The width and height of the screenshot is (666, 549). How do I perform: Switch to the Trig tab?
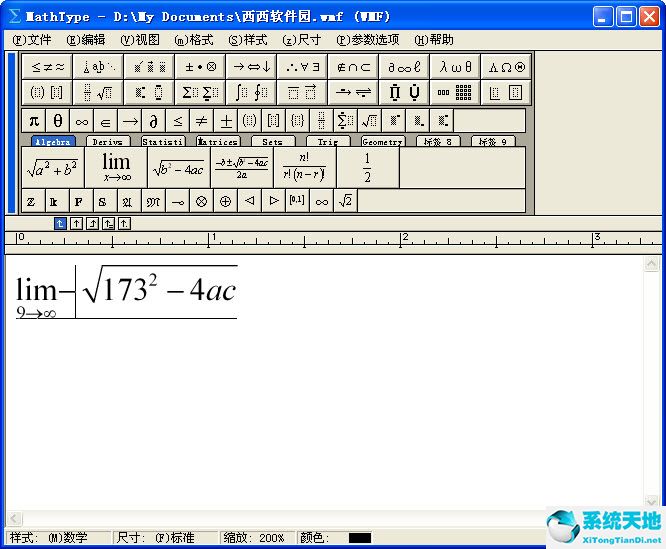(x=328, y=141)
